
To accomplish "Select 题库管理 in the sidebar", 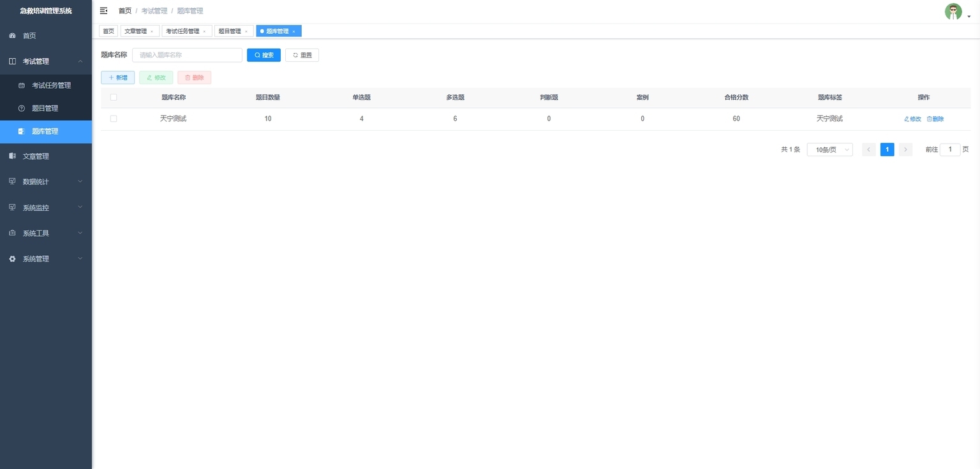I will point(46,131).
